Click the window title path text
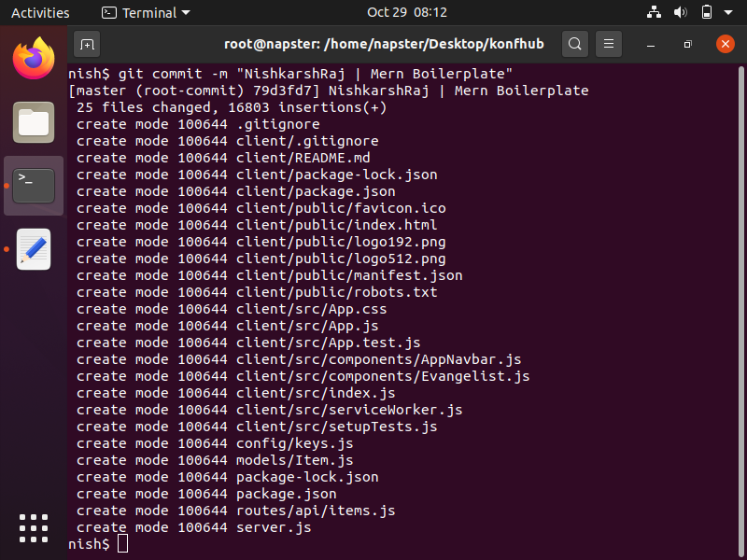 384,44
